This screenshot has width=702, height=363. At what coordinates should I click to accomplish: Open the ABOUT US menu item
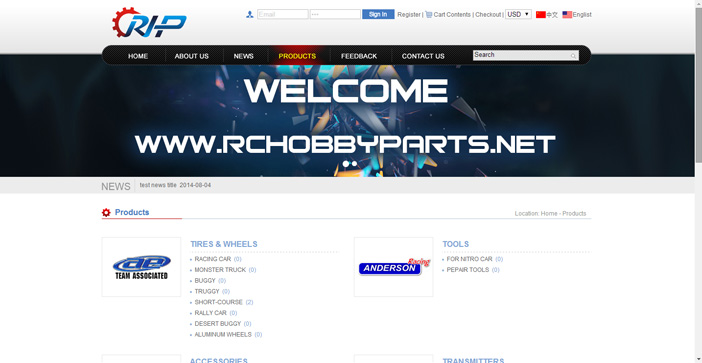click(192, 56)
